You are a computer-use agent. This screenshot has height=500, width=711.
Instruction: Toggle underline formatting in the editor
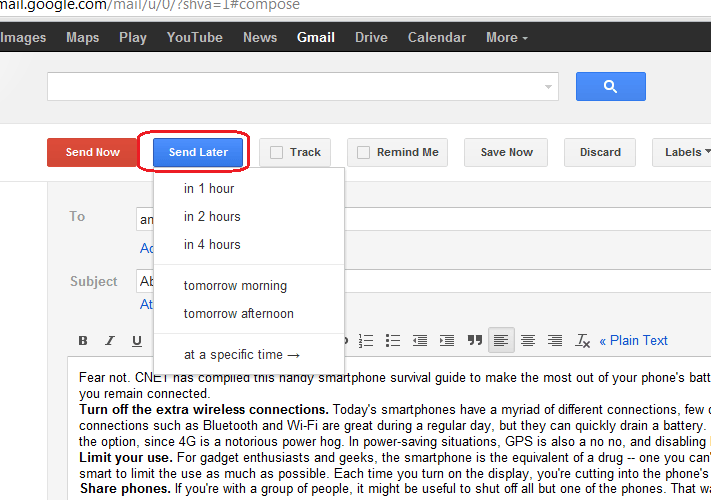click(x=136, y=340)
